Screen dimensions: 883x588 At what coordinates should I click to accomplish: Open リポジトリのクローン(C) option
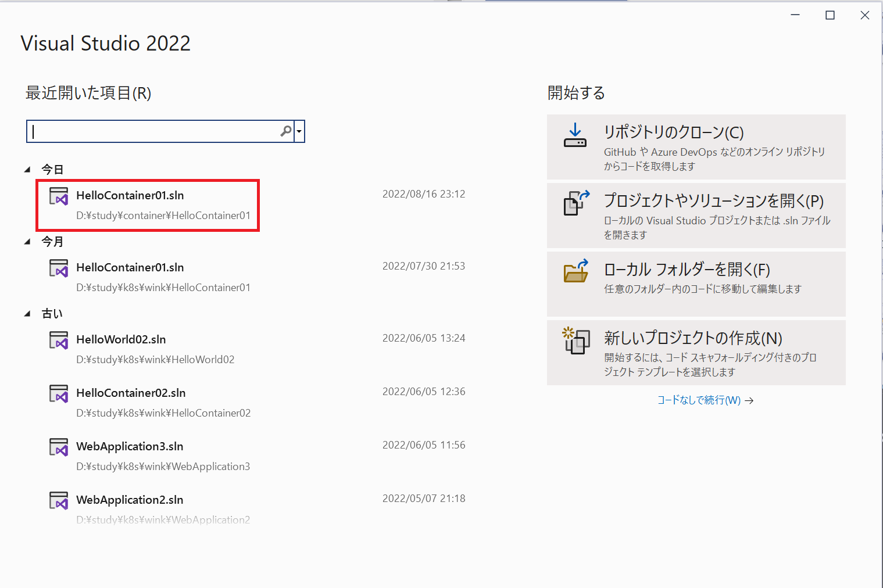[696, 147]
